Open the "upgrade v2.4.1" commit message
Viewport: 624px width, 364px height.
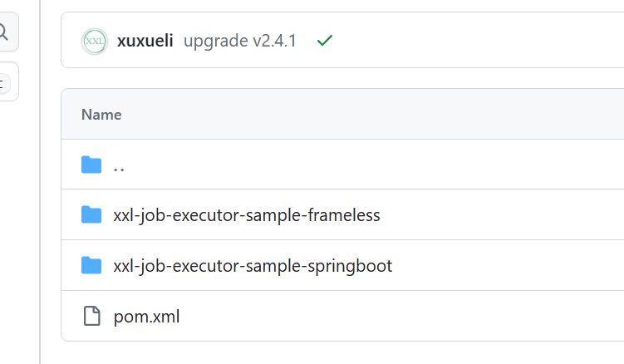(239, 41)
